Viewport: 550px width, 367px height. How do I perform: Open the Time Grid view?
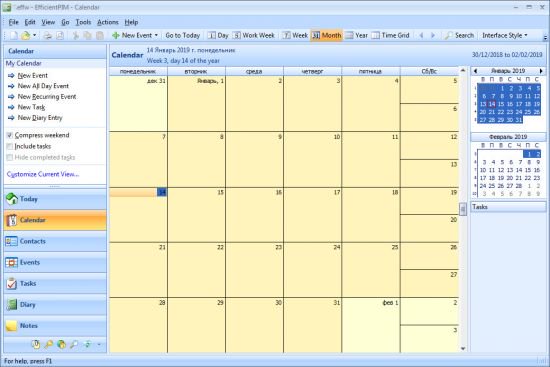click(390, 35)
